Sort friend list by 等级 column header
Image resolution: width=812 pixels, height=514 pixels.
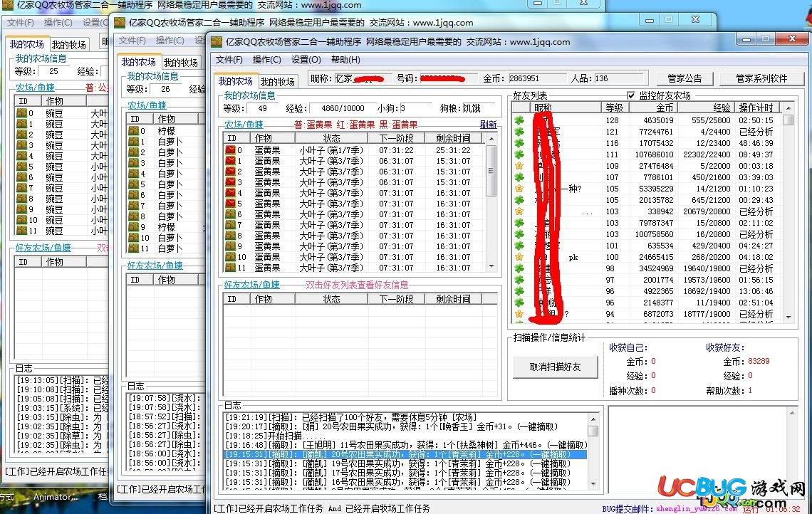tap(614, 107)
